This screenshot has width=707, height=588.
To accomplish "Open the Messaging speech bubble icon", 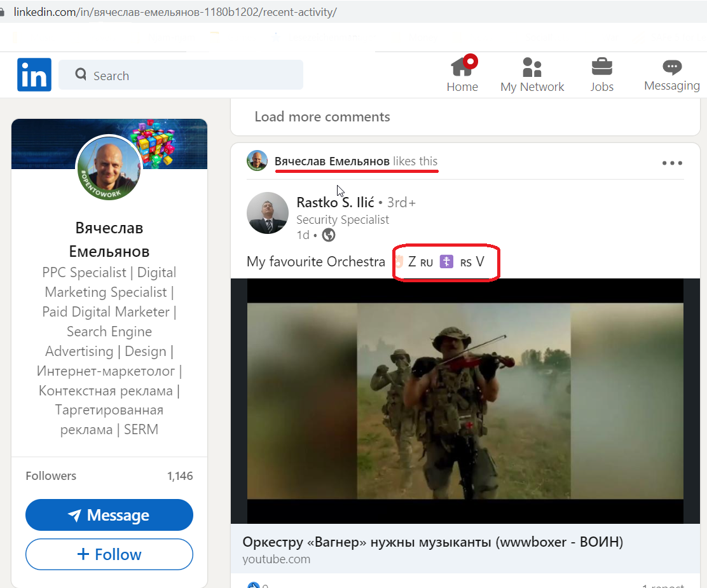I will click(672, 67).
